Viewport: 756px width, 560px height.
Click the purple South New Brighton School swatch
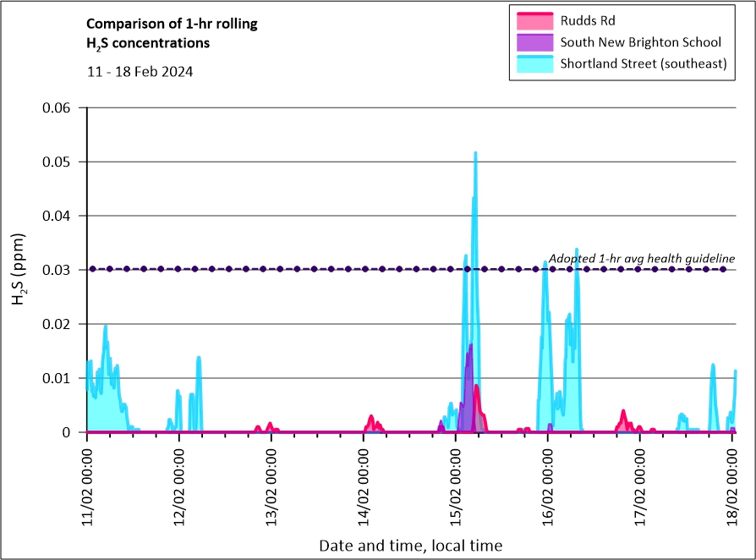pos(533,42)
